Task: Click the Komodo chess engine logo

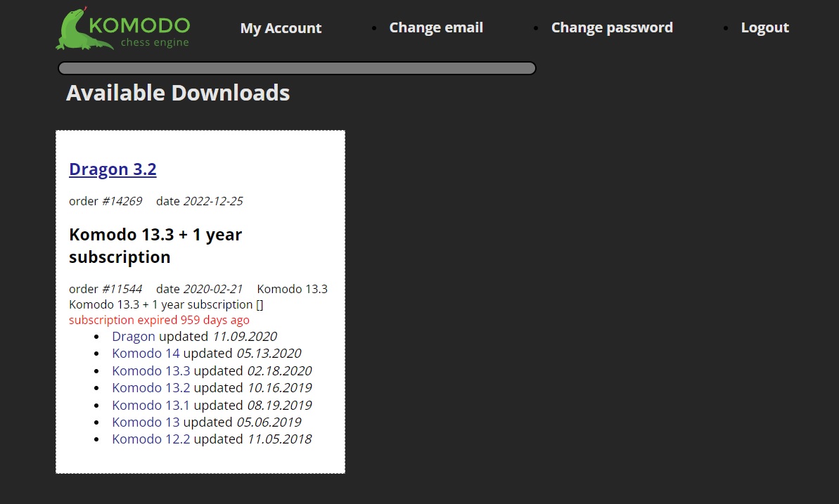Action: pos(123,29)
